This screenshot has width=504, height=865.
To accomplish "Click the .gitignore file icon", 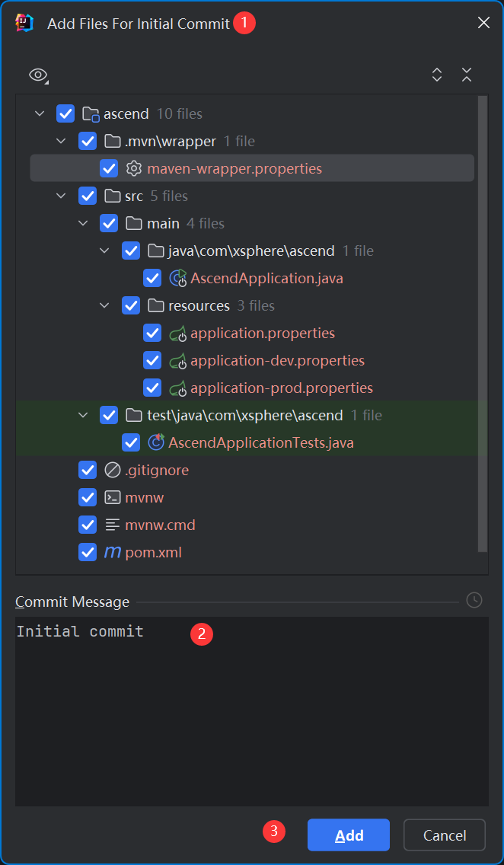I will (x=112, y=470).
